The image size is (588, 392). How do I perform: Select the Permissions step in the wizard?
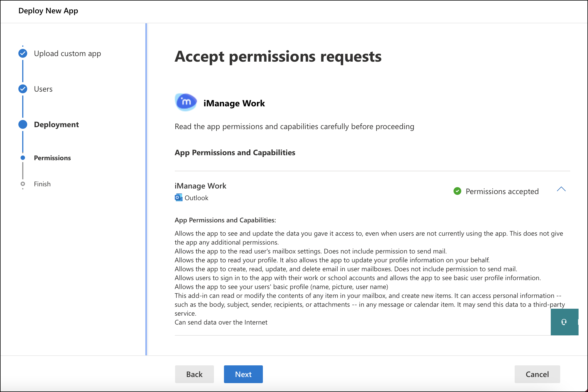pyautogui.click(x=52, y=158)
